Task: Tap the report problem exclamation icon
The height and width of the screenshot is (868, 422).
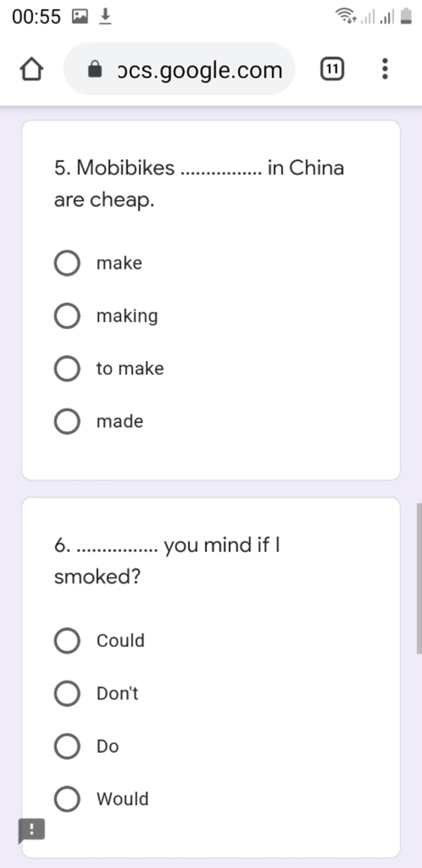Action: [x=31, y=830]
